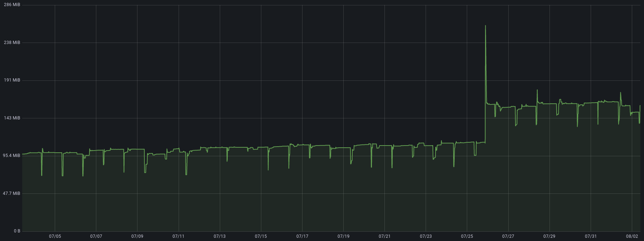
Task: Click the 07/31 date label
Action: 591,236
